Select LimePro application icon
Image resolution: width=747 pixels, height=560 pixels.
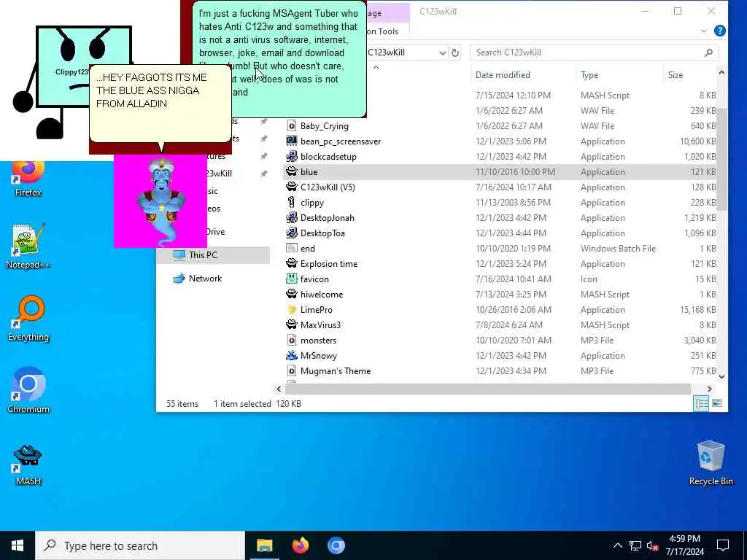[292, 309]
